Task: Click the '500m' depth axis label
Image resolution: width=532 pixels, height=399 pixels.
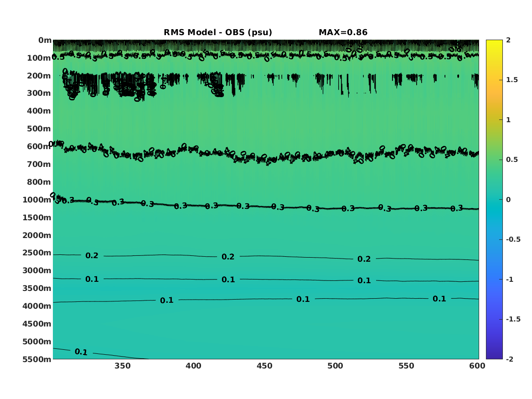Action: pyautogui.click(x=39, y=129)
